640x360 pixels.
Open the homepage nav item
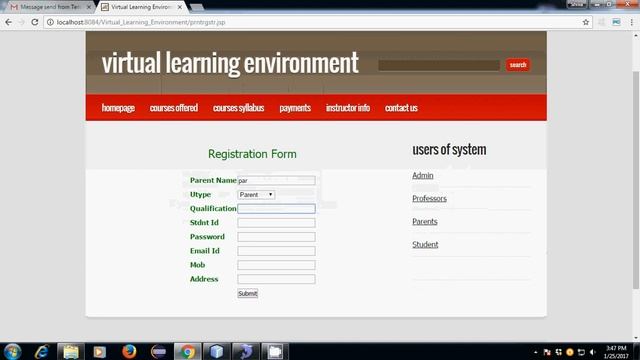coord(118,108)
